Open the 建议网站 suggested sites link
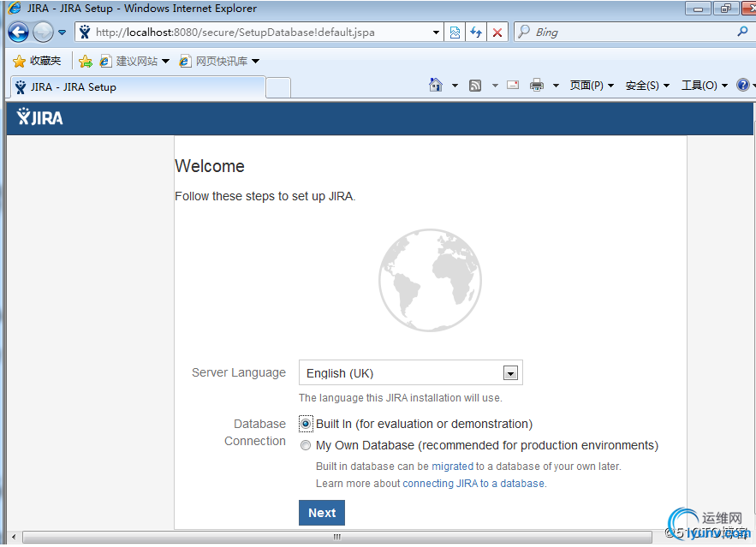The height and width of the screenshot is (547, 756). coord(134,61)
